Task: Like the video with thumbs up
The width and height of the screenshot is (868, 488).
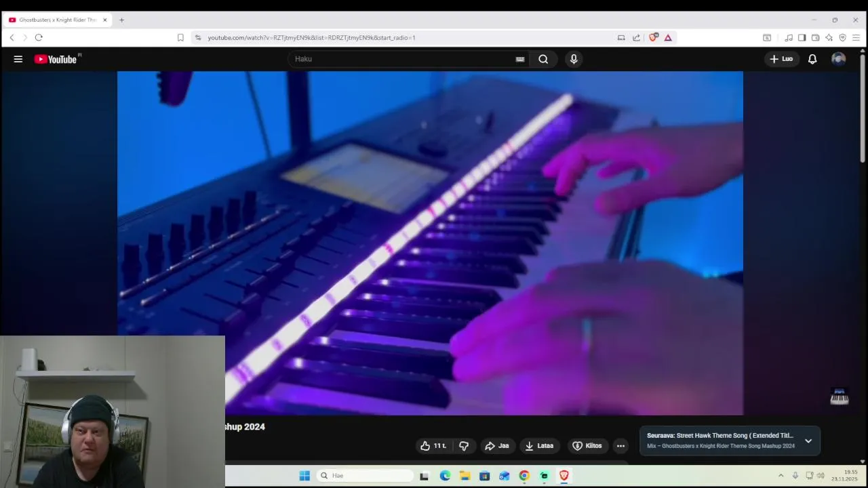Action: (433, 445)
